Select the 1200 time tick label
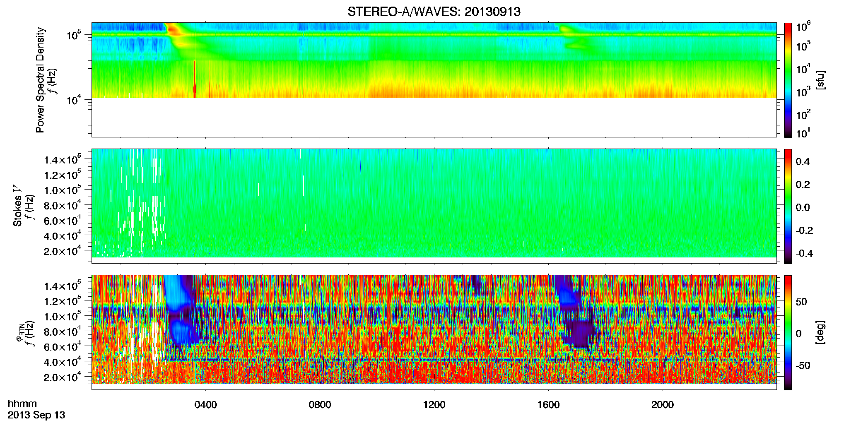Viewport: 868px width, 447px height. 434,405
